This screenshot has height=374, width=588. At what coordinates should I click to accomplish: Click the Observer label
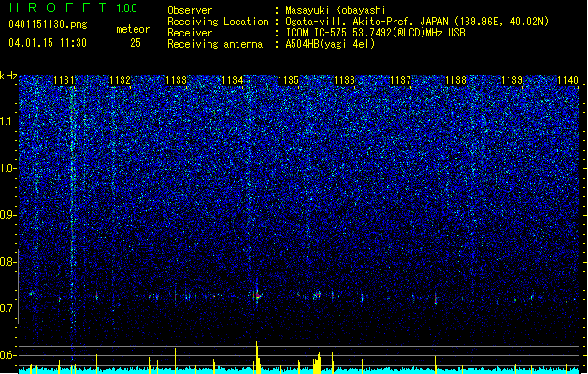click(190, 10)
